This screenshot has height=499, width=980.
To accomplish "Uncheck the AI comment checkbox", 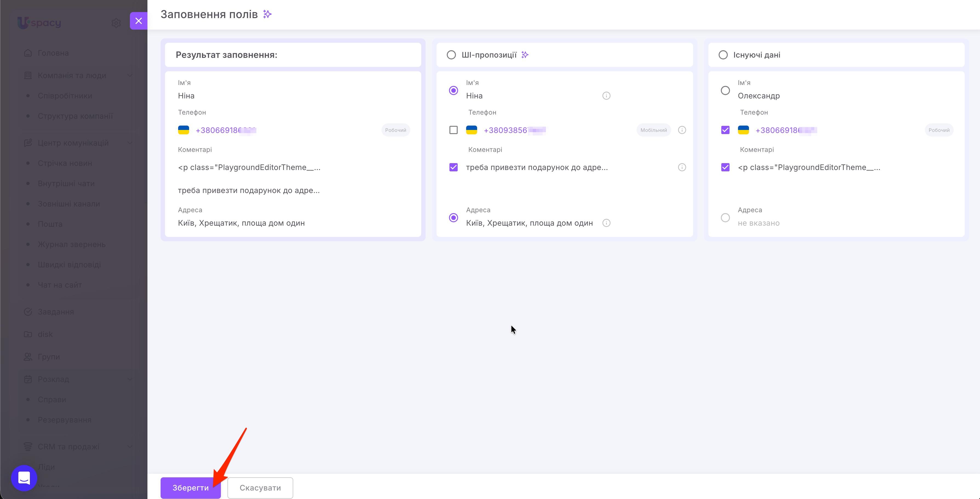I will [454, 168].
